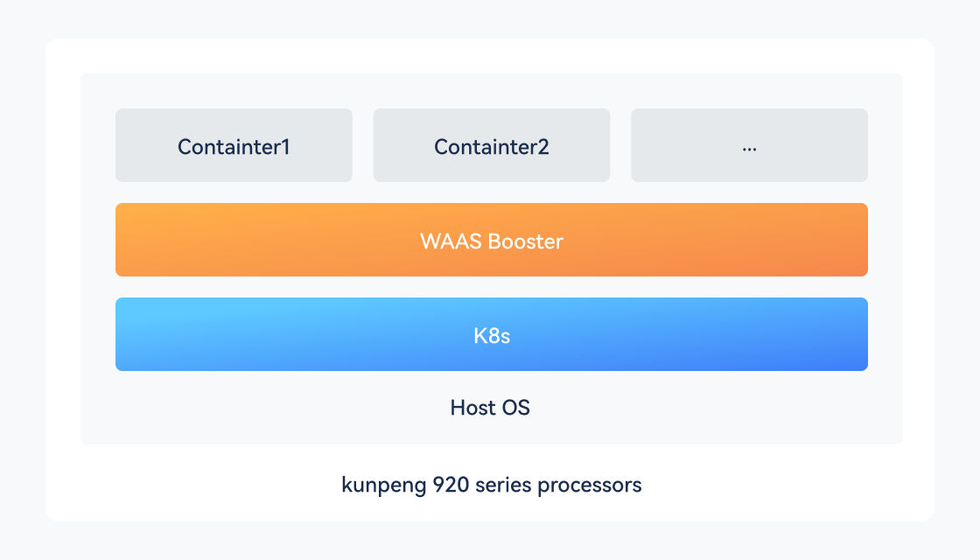Click the word "series" in the bottom caption

click(503, 485)
